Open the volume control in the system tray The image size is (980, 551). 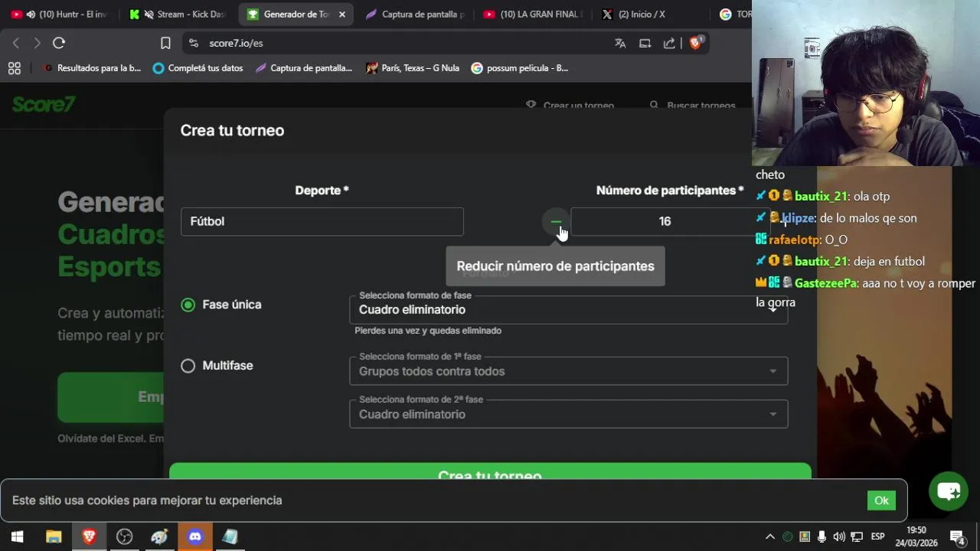839,536
